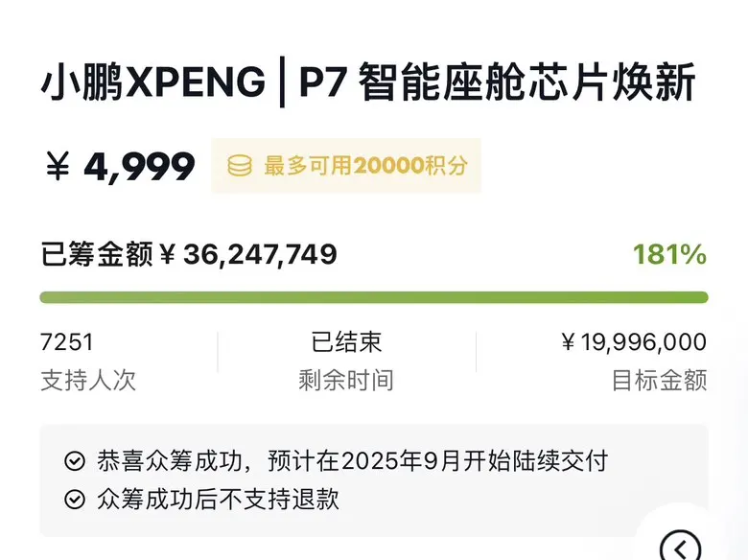Tap the 目标金额 label
Image resolution: width=748 pixels, height=560 pixels.
[659, 381]
